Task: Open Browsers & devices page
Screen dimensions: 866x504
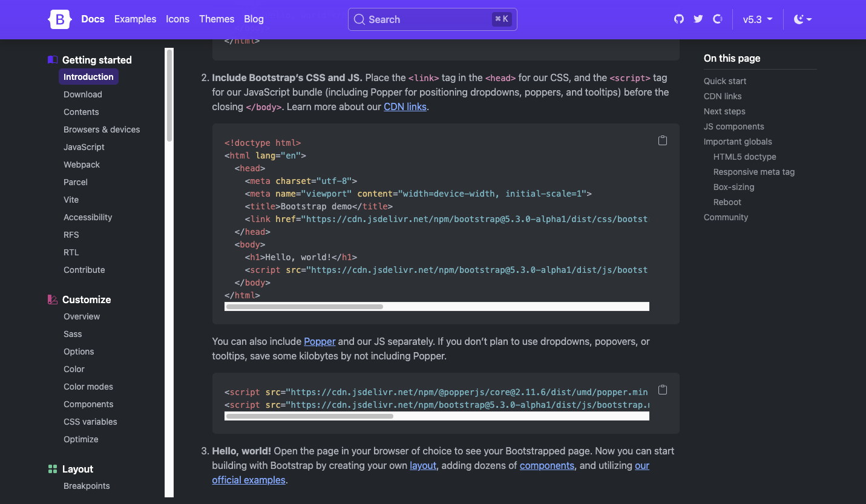Action: tap(102, 129)
